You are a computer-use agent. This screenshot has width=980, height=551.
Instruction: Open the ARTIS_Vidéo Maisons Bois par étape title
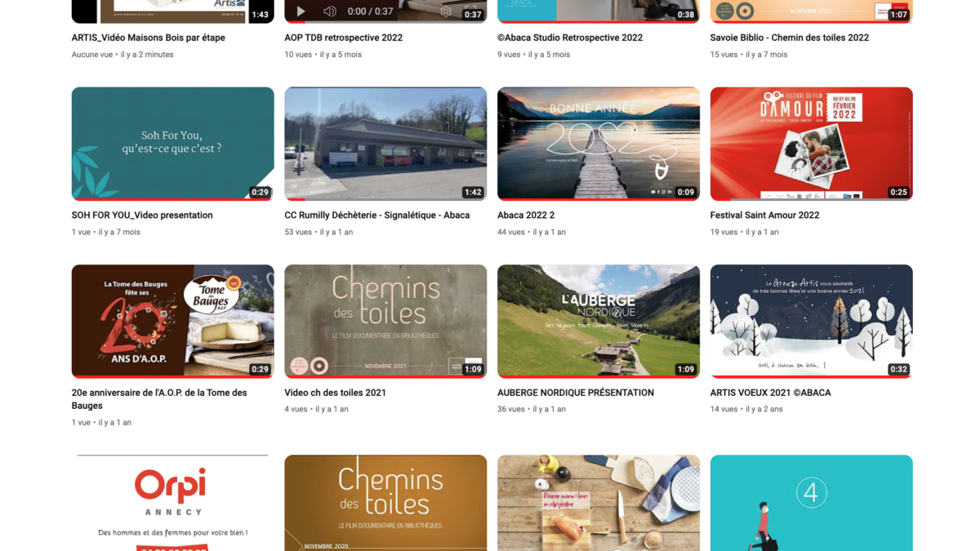[x=149, y=38]
